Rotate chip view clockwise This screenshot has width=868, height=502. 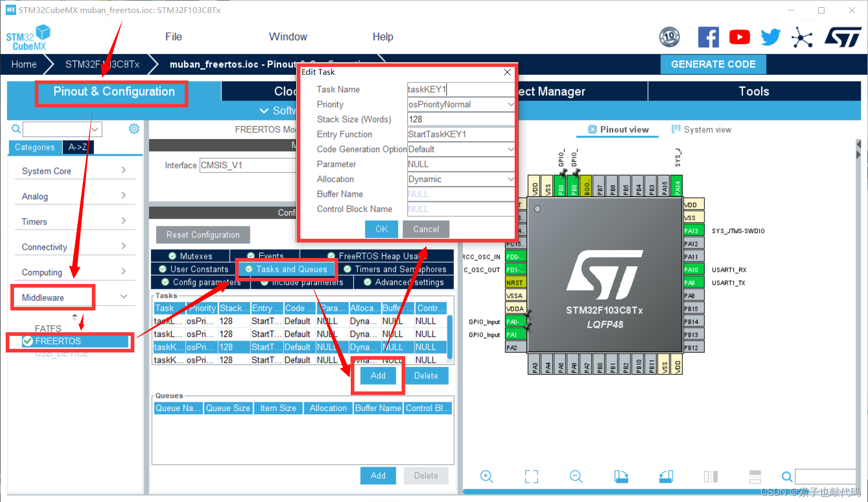[x=621, y=476]
